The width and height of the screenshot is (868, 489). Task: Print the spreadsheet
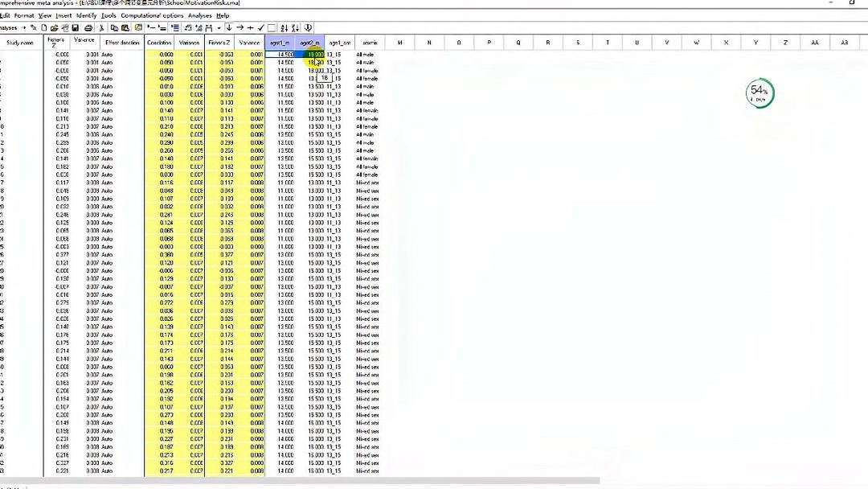pyautogui.click(x=88, y=27)
